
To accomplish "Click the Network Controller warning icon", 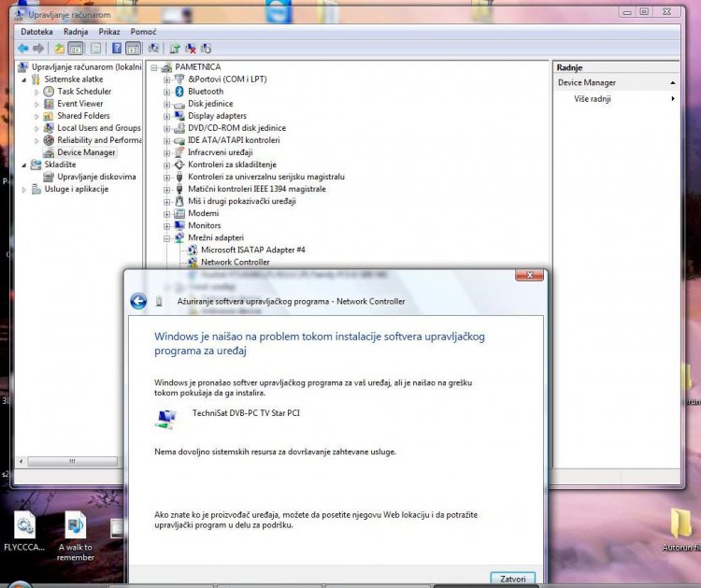I will click(x=193, y=263).
